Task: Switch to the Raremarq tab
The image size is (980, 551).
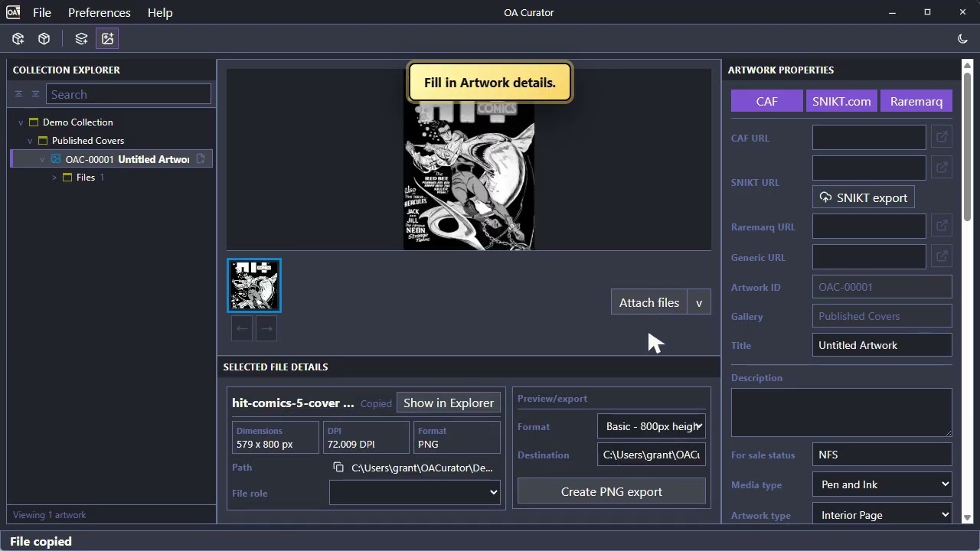Action: (x=916, y=101)
